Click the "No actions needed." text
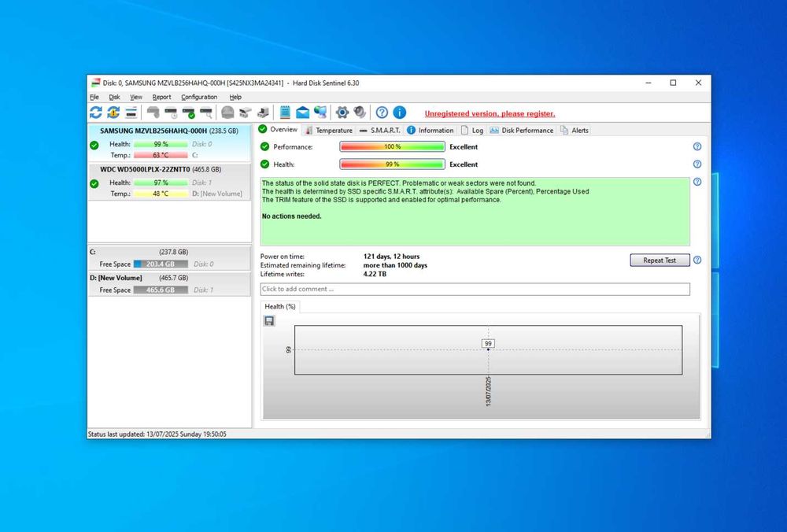Viewport: 787px width, 532px height. pyautogui.click(x=292, y=216)
